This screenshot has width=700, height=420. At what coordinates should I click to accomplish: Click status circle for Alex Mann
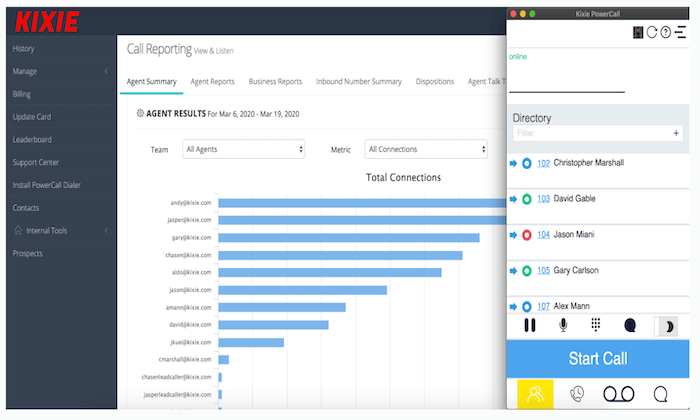[527, 307]
